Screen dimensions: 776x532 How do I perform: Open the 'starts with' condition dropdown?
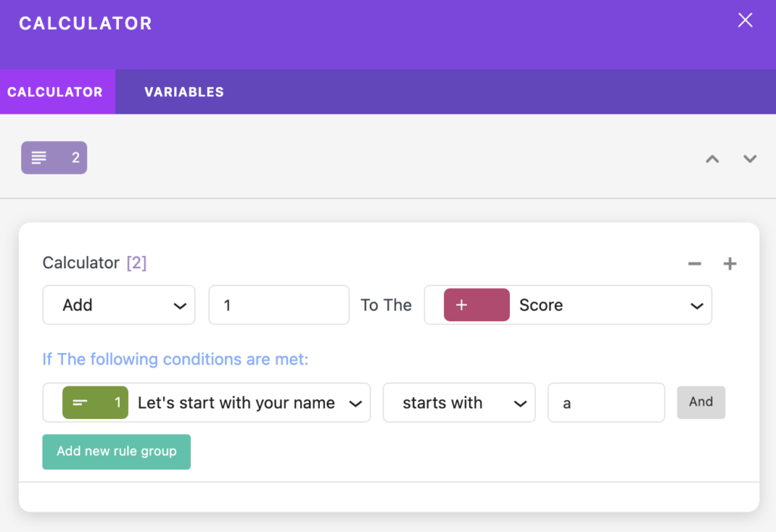point(458,402)
